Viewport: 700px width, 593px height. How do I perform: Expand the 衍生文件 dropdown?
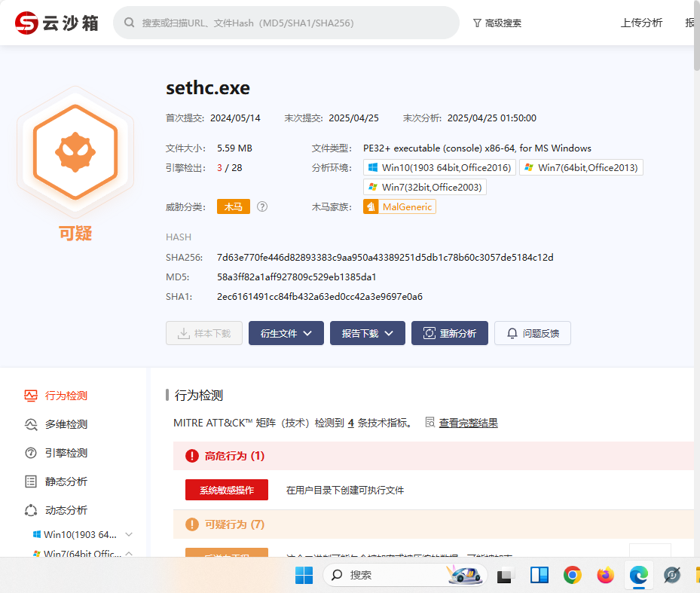tap(286, 333)
